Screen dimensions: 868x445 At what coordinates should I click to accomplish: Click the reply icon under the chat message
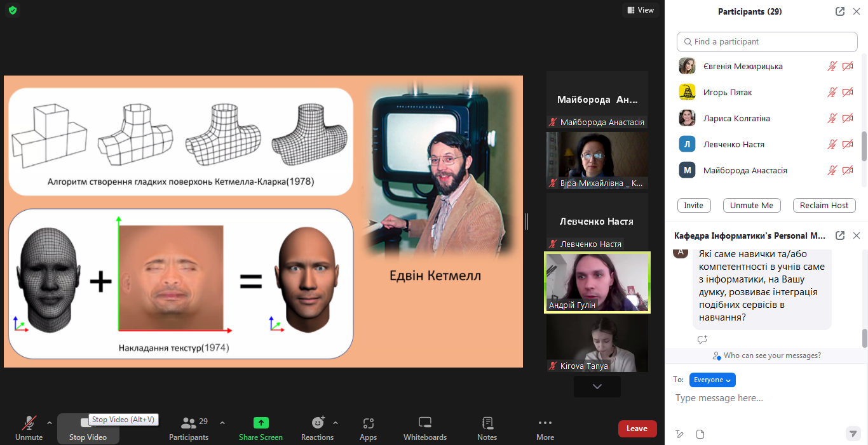pyautogui.click(x=702, y=340)
